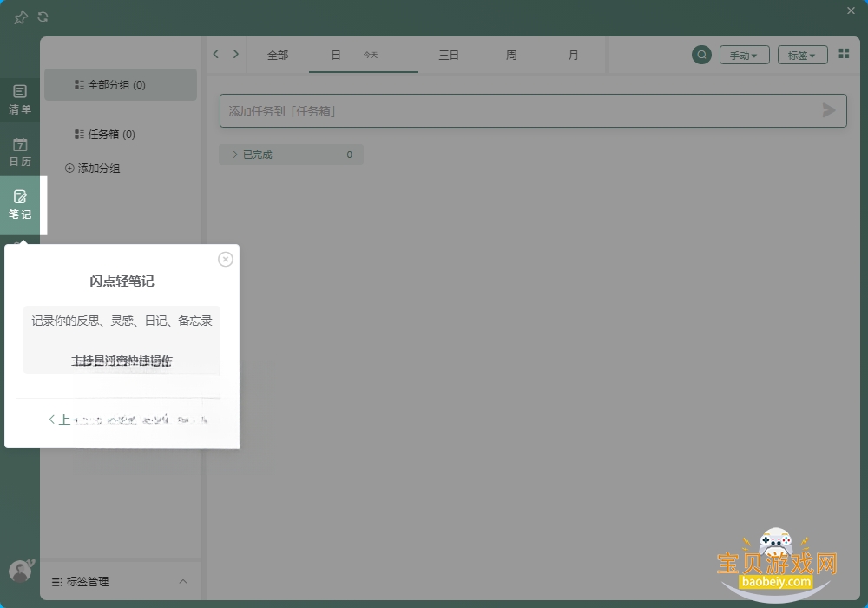Switch to grid layout view icon

coord(844,54)
